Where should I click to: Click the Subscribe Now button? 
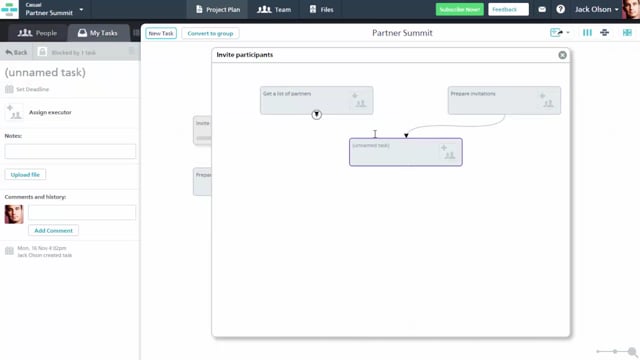pyautogui.click(x=460, y=9)
